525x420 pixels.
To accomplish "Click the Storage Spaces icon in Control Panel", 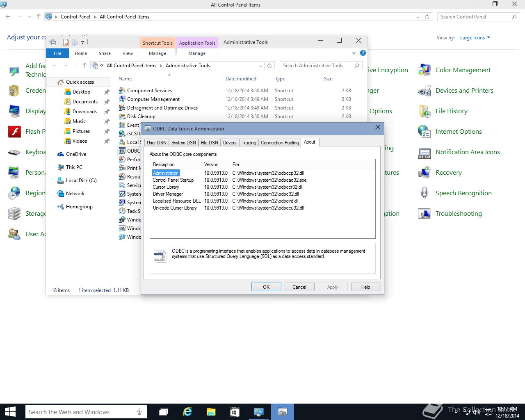I will (14, 214).
